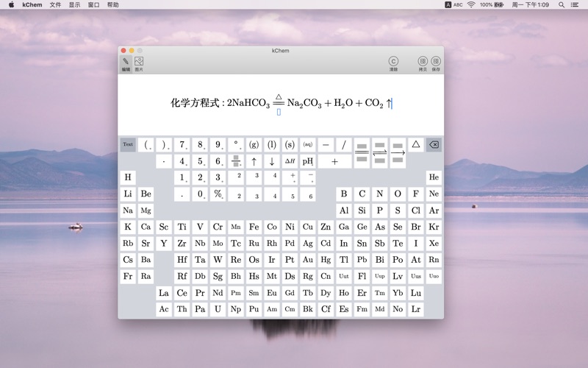Insert the degree symbol key
This screenshot has width=588, height=368.
click(x=236, y=144)
